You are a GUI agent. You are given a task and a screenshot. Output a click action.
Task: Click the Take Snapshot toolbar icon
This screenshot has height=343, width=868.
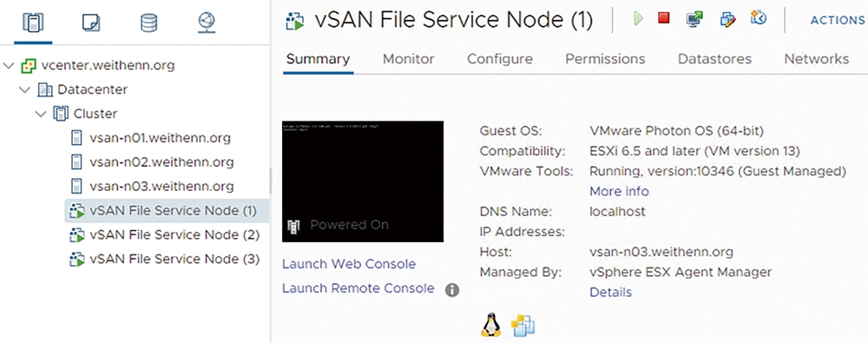[759, 17]
